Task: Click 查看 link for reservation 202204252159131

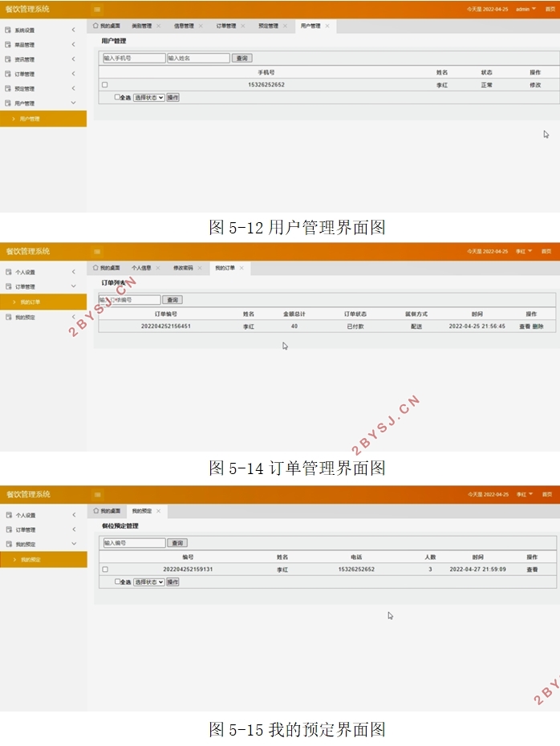Action: pyautogui.click(x=532, y=570)
